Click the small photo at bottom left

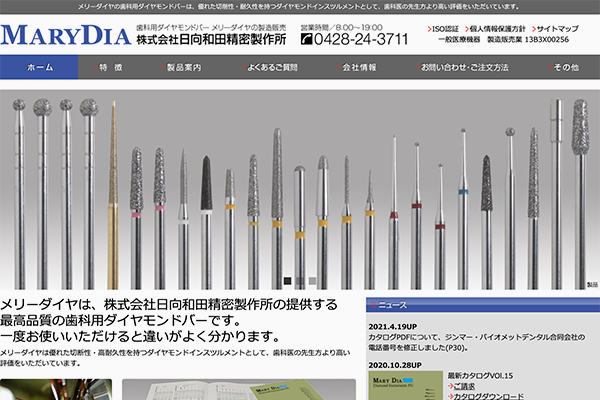pos(56,389)
